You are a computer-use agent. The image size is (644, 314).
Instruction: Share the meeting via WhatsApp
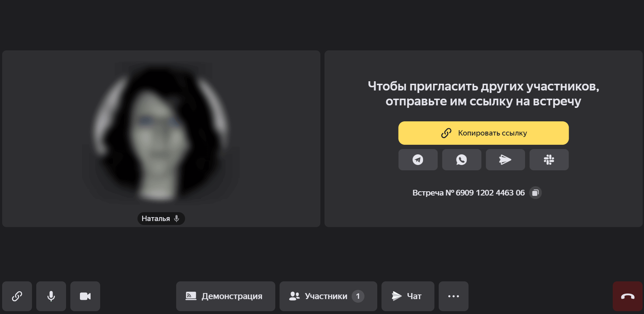(462, 160)
